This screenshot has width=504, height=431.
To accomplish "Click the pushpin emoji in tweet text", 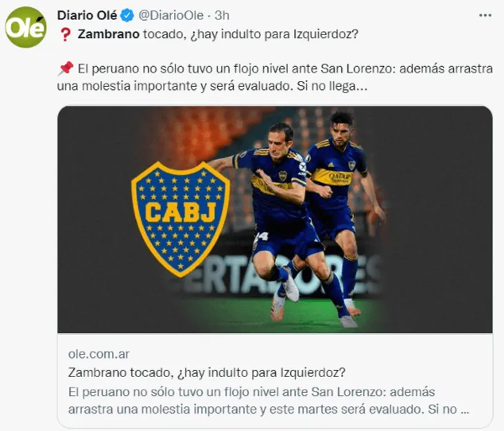I will pos(66,68).
